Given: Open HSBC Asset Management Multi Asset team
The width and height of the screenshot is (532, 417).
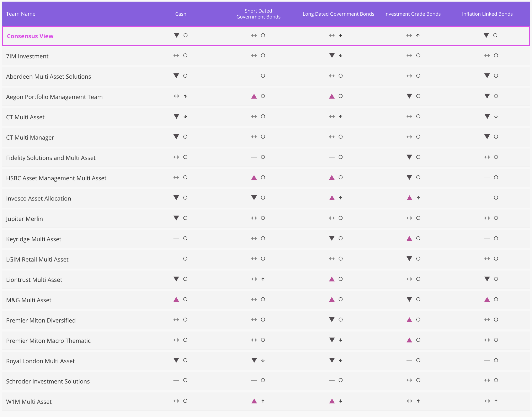Looking at the screenshot, I should coord(56,178).
